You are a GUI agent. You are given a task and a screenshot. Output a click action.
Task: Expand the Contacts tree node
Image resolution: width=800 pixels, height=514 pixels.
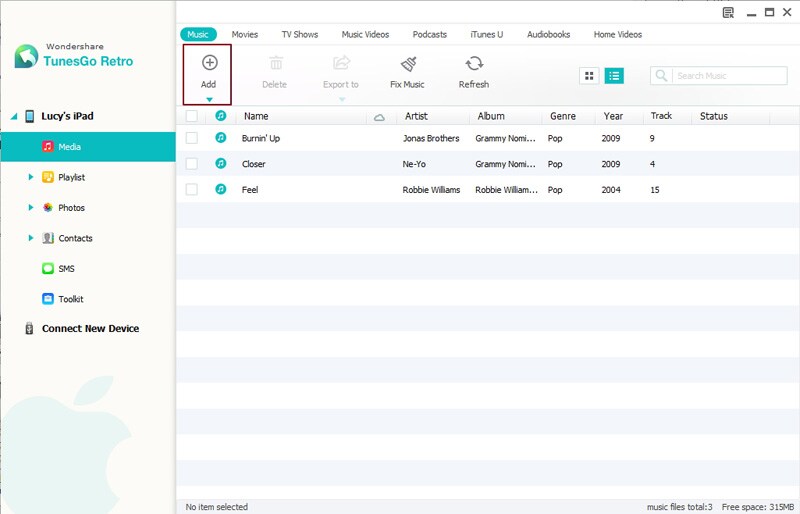coord(31,238)
